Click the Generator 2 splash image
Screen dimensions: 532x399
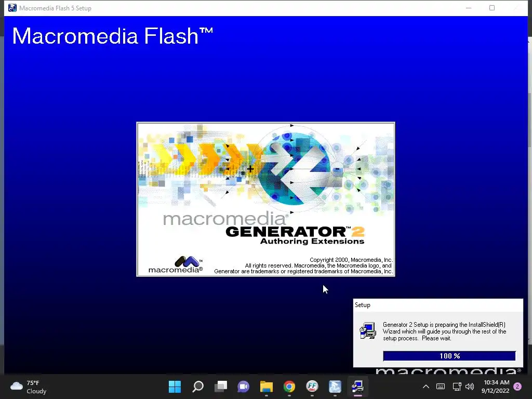point(265,199)
